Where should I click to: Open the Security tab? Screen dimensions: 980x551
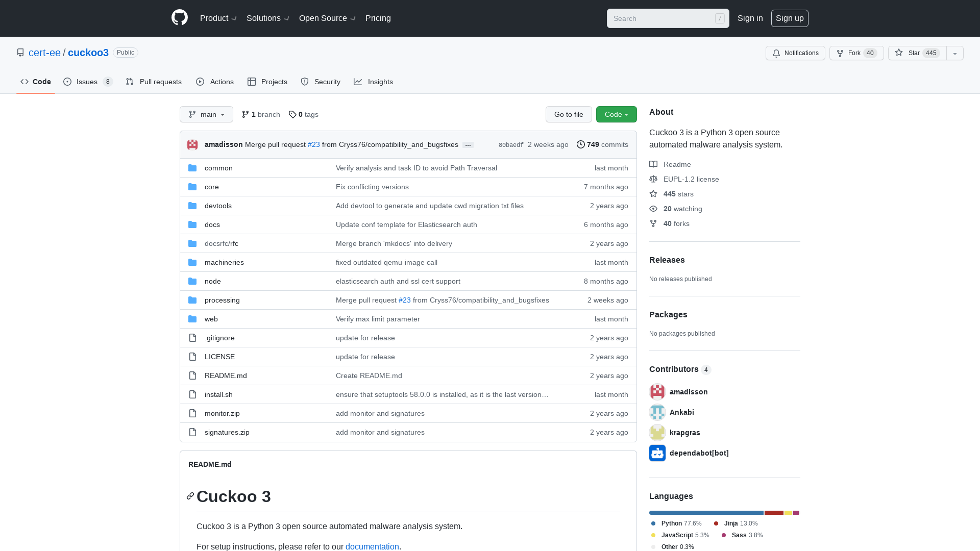coord(321,82)
